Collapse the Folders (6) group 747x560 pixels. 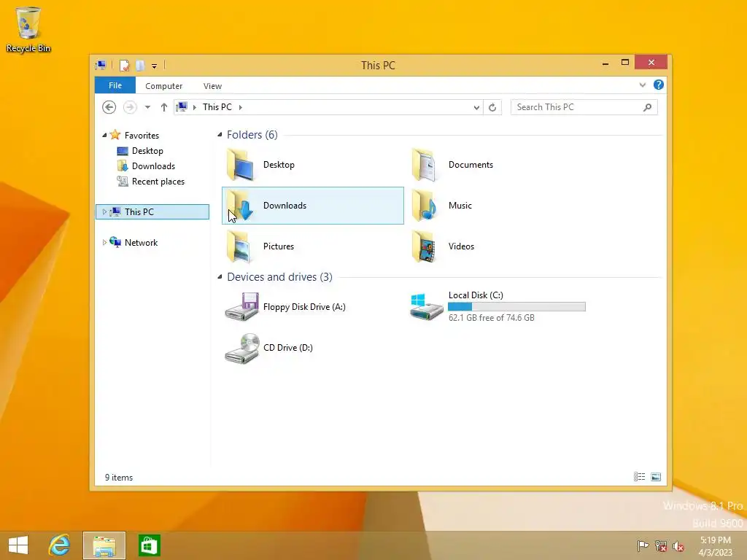click(x=220, y=135)
